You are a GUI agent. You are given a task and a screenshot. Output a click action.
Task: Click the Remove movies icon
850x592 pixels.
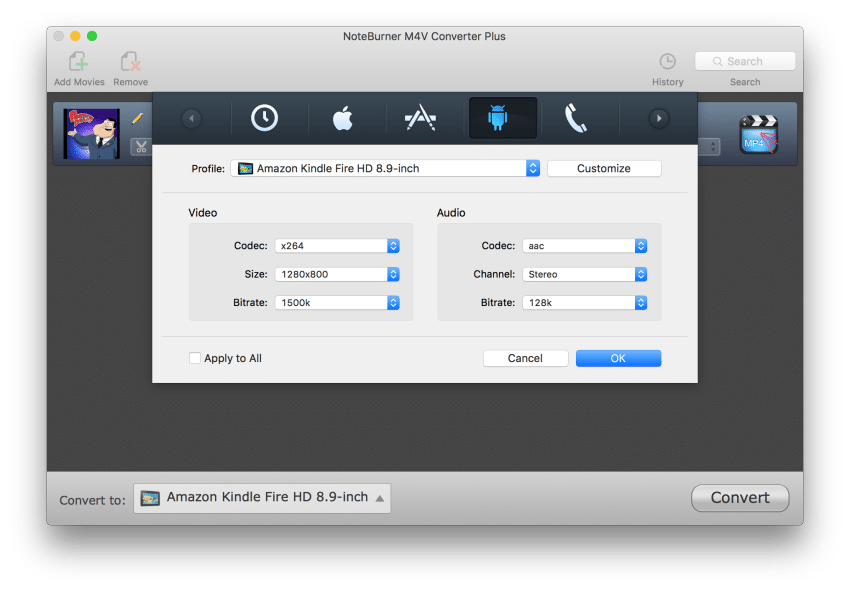[x=130, y=62]
